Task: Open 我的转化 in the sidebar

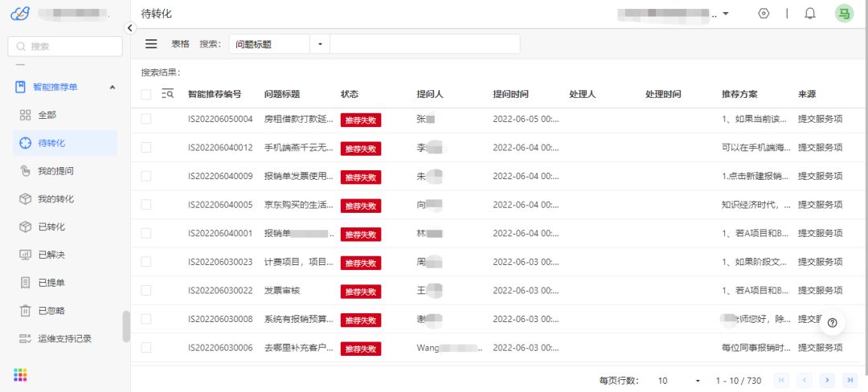Action: click(x=65, y=199)
